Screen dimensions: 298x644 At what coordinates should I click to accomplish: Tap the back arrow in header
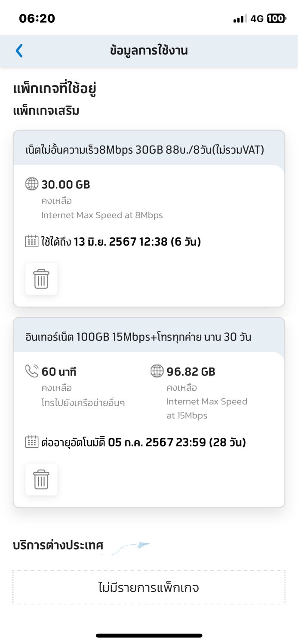click(19, 51)
